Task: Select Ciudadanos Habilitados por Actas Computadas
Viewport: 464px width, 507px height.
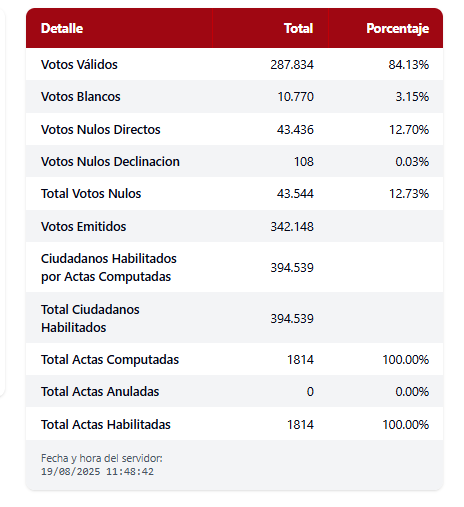Action: pyautogui.click(x=109, y=268)
